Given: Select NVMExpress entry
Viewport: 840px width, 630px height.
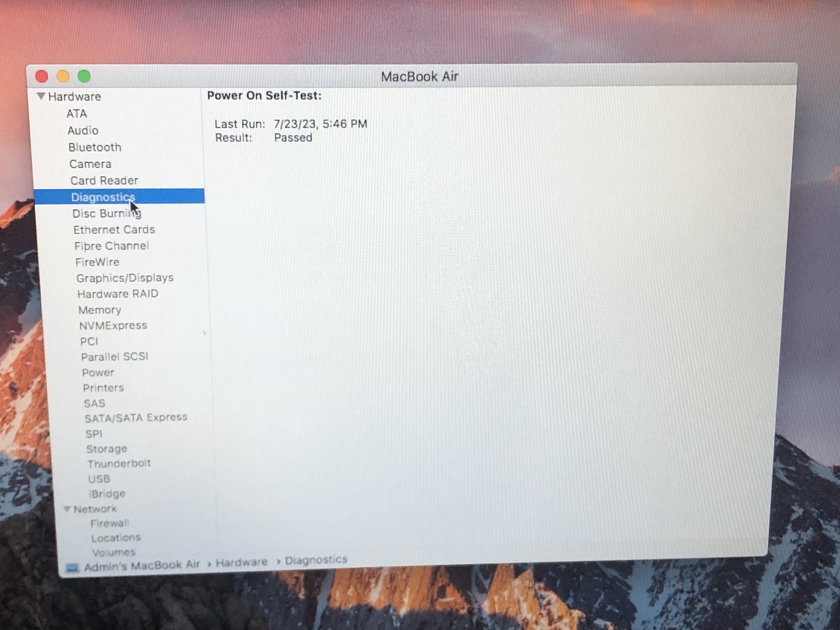Looking at the screenshot, I should tap(113, 325).
